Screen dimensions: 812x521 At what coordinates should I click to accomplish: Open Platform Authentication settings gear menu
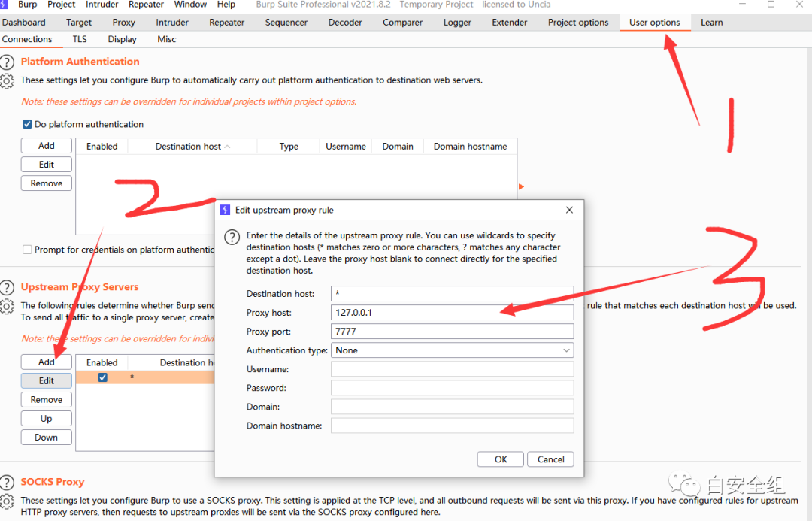8,81
